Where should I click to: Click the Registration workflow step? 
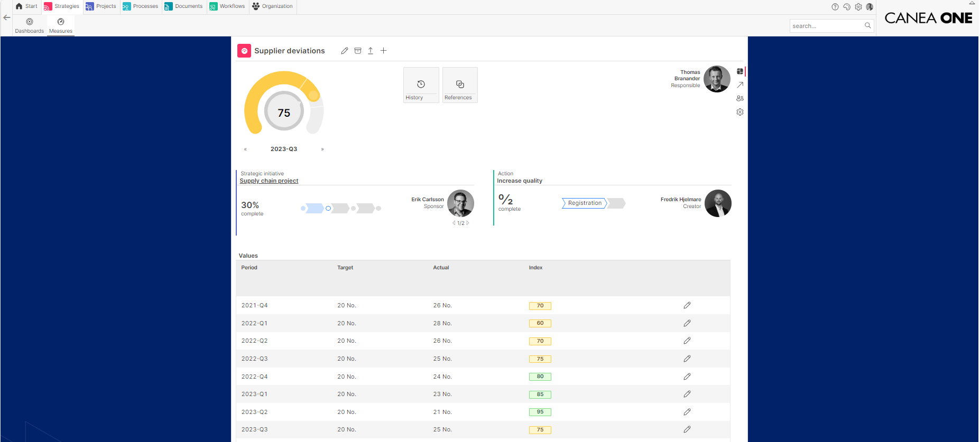pyautogui.click(x=585, y=203)
